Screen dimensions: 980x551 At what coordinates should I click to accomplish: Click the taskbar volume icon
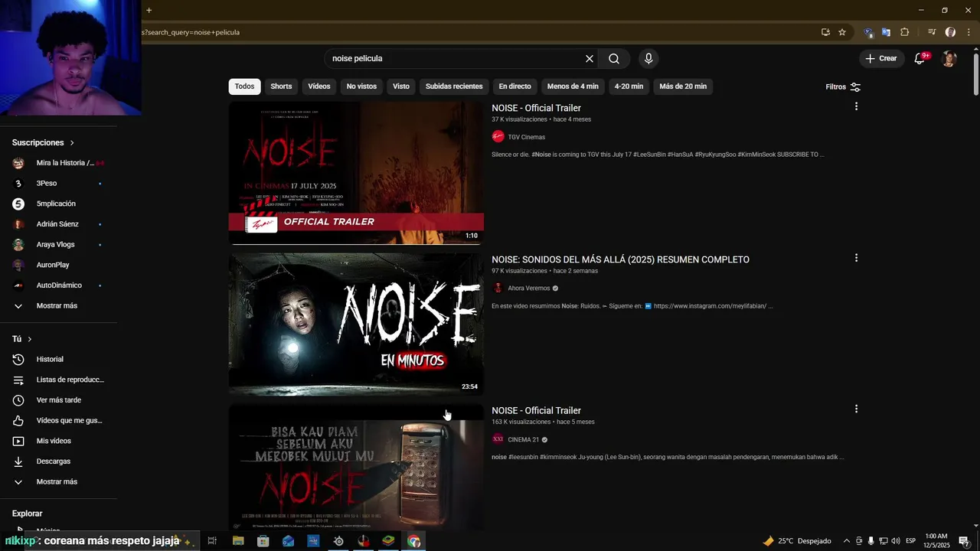[896, 541]
